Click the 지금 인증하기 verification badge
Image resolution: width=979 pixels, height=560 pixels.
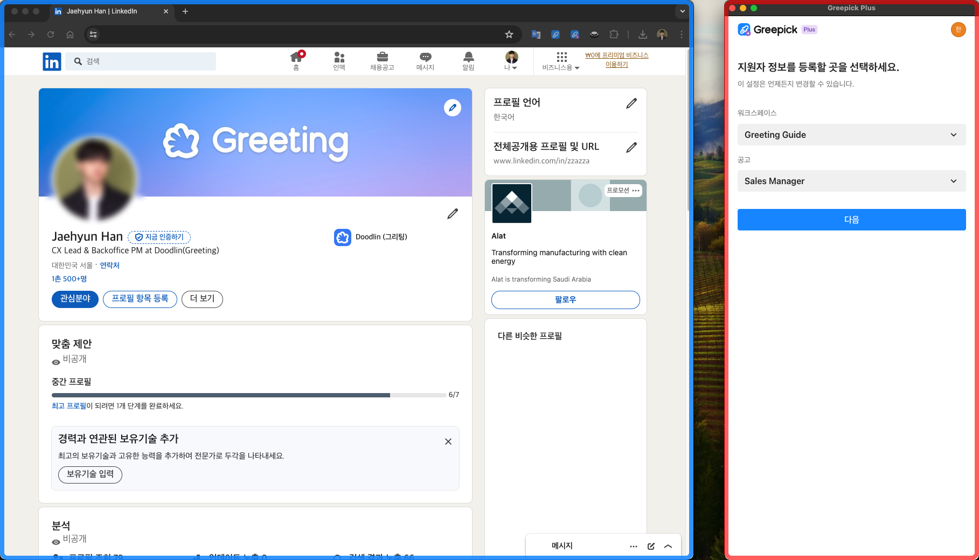pyautogui.click(x=159, y=237)
